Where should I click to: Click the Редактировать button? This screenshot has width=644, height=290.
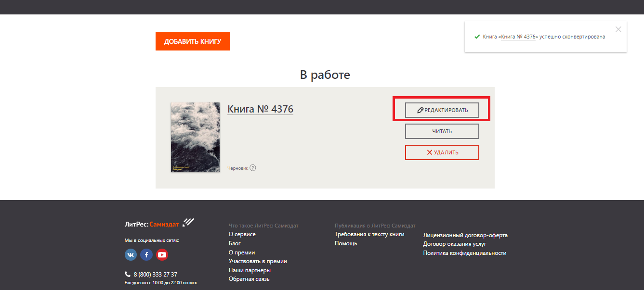442,110
